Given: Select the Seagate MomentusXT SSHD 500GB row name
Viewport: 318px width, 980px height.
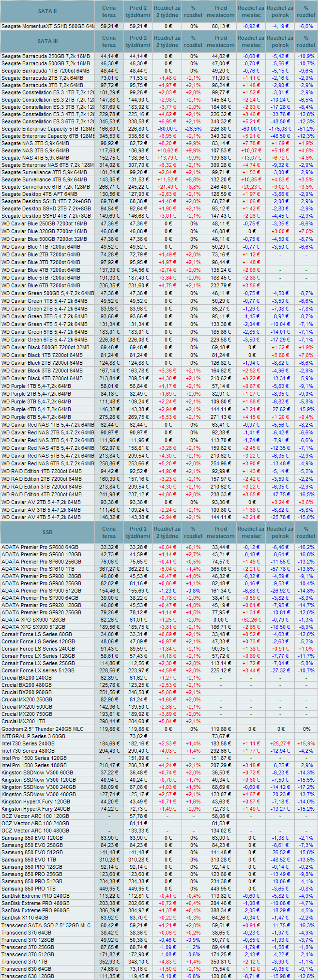Looking at the screenshot, I should 48,26.
